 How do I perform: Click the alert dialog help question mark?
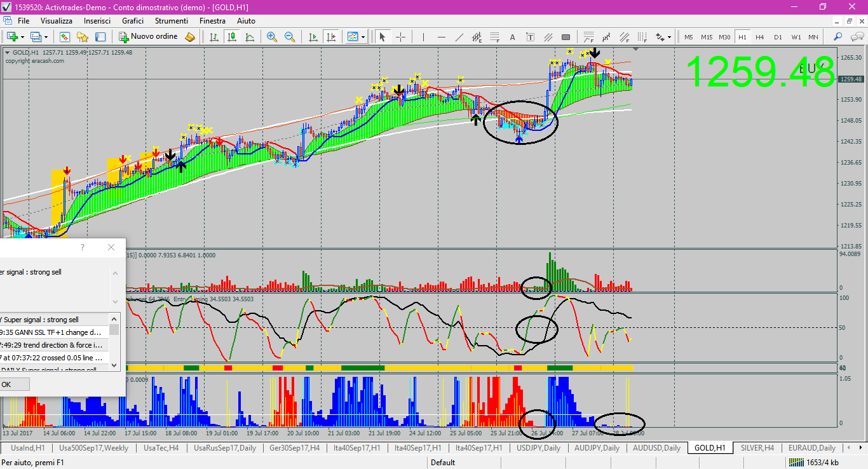coord(82,247)
